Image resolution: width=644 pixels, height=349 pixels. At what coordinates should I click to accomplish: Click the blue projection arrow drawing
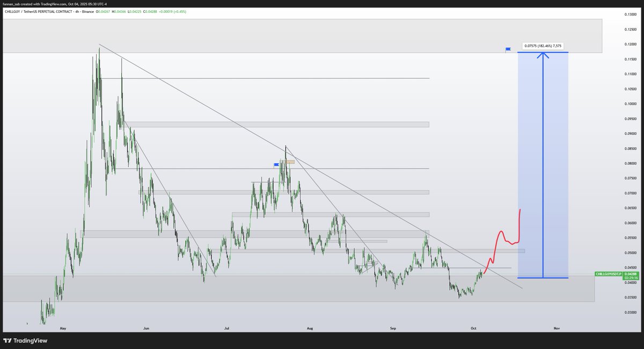click(x=544, y=161)
